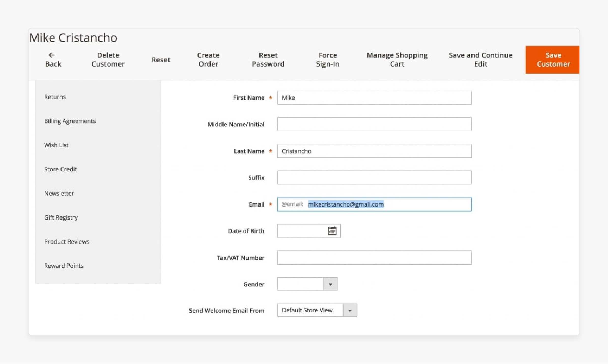Click Reset Password
Viewport: 608px width, 364px height.
click(268, 60)
